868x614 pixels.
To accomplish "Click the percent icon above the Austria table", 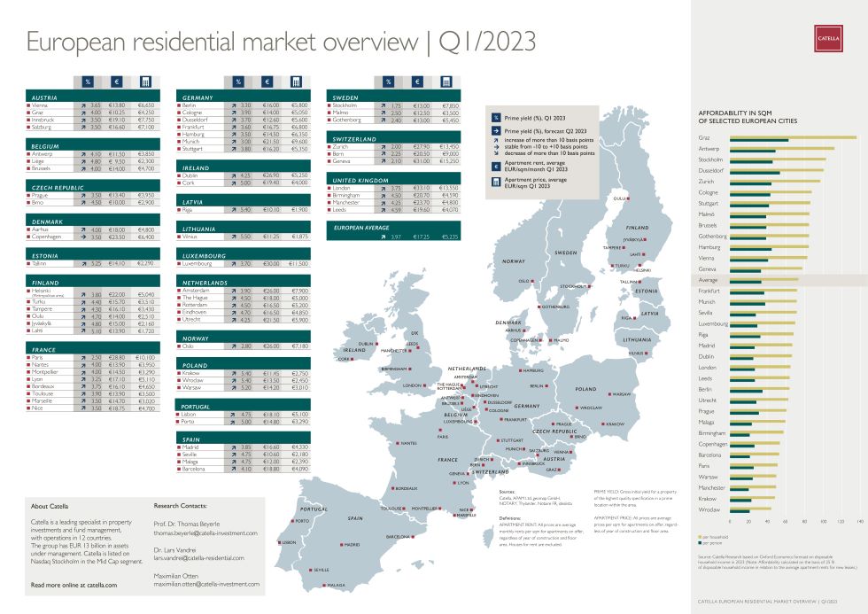I will (x=89, y=82).
